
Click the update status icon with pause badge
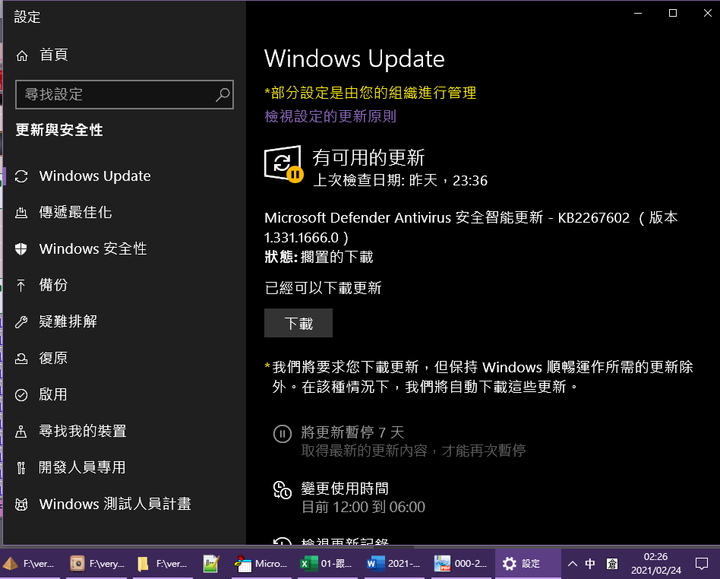tap(283, 164)
